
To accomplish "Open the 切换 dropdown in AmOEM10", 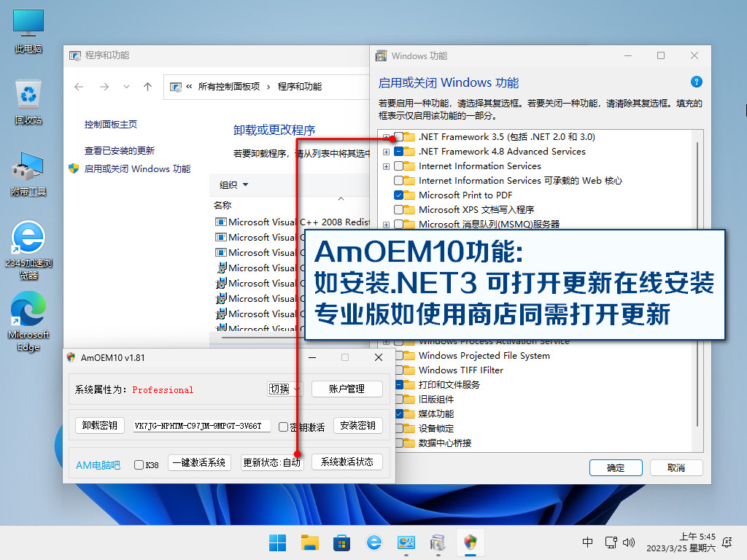I will point(285,389).
